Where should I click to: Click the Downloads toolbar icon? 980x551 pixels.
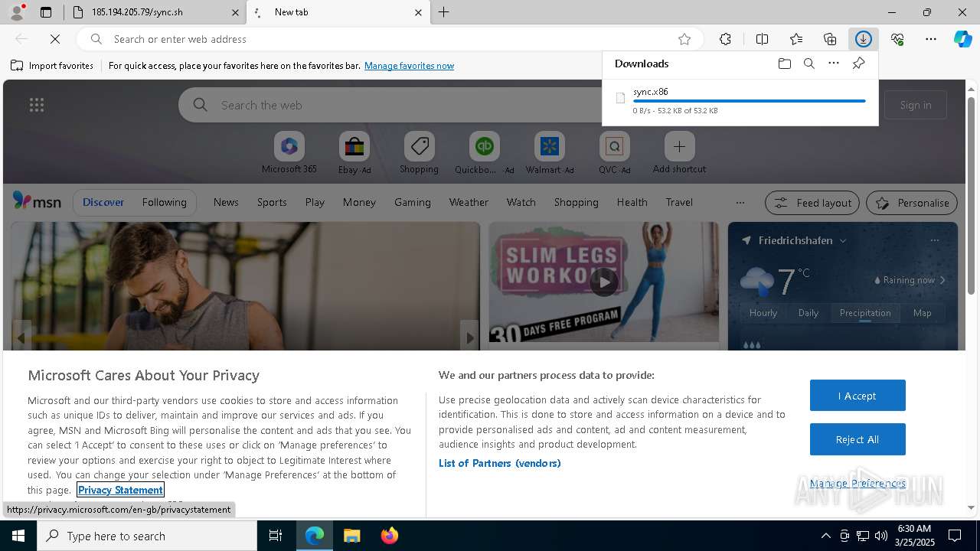[864, 39]
